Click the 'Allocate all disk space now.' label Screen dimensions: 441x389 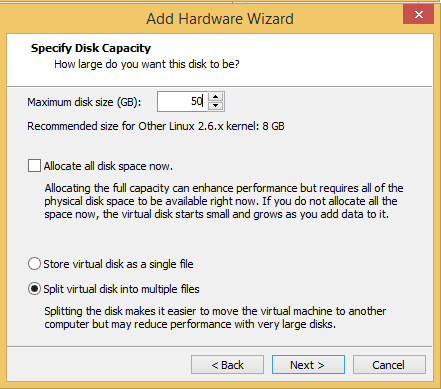click(x=108, y=166)
